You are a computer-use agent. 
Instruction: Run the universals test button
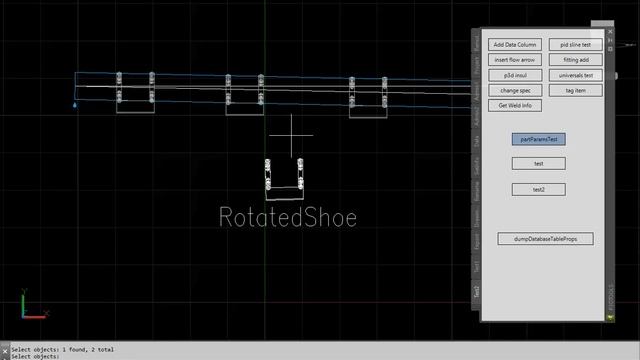[576, 75]
